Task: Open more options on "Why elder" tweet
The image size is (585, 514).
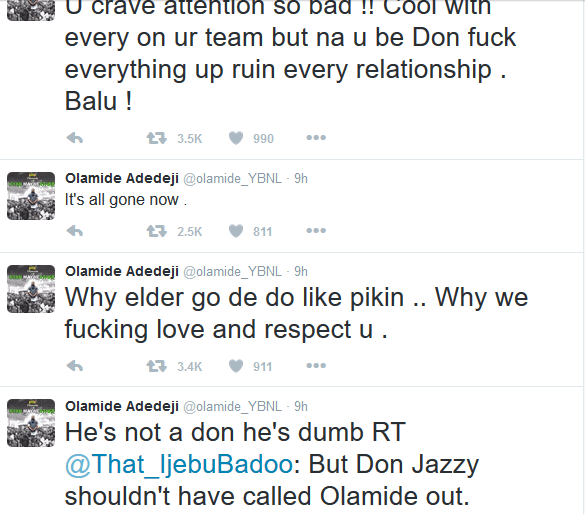Action: coord(316,366)
